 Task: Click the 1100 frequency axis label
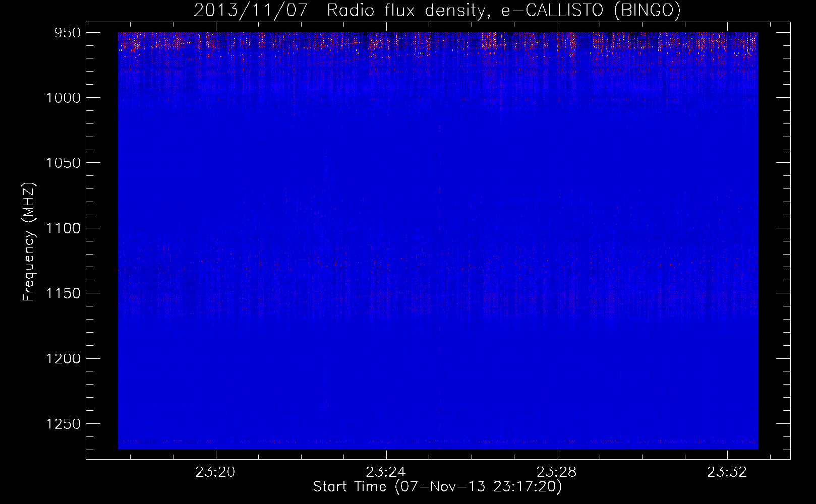pyautogui.click(x=63, y=228)
